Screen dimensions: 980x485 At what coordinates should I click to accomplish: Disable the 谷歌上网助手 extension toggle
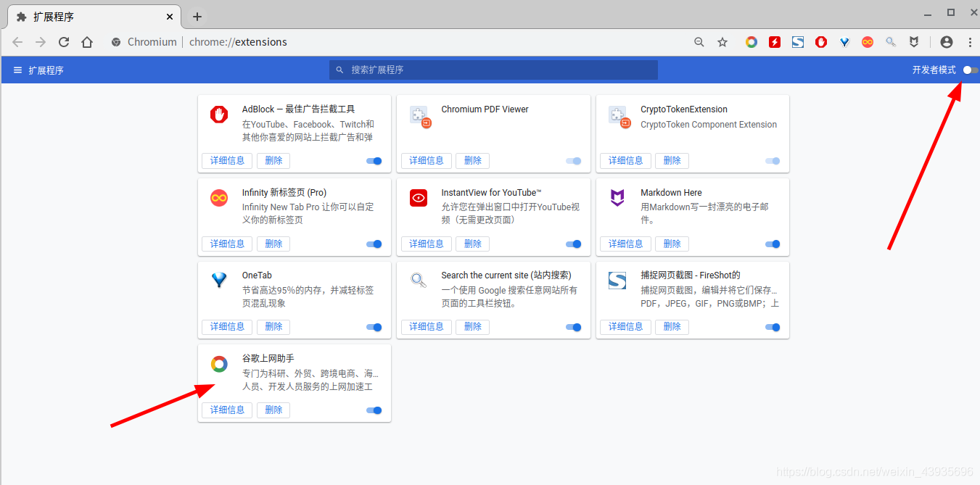[374, 410]
